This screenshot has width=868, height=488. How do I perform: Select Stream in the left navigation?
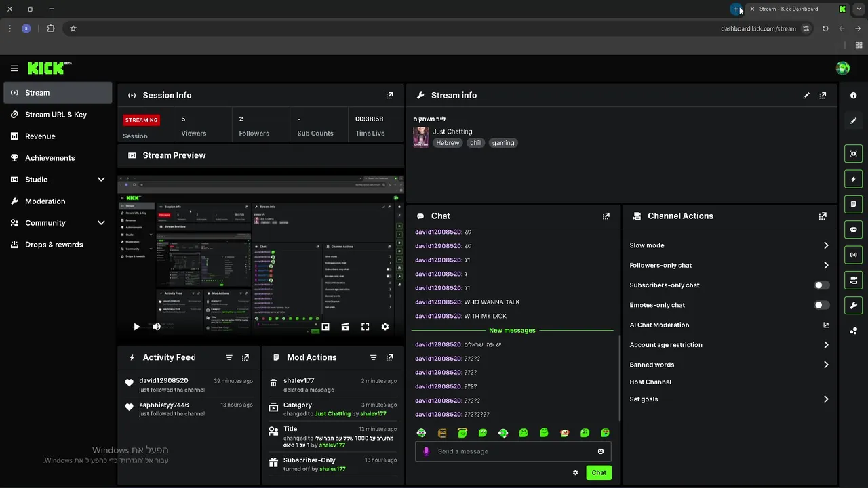click(58, 93)
